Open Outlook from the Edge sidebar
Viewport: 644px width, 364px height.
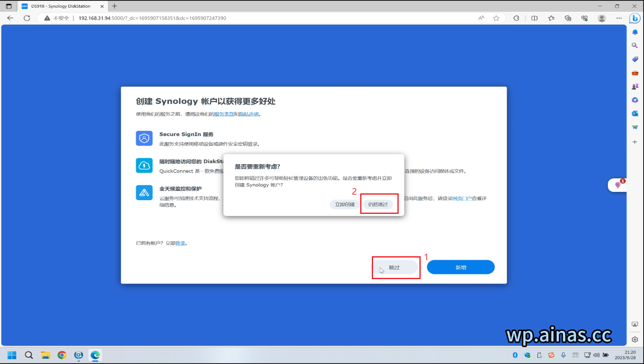pos(635,113)
